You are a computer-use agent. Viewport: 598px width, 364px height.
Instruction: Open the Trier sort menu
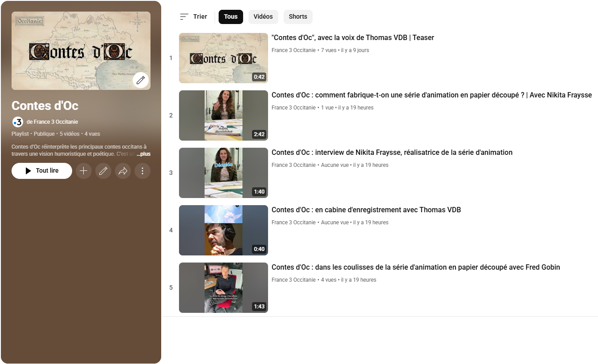[194, 16]
